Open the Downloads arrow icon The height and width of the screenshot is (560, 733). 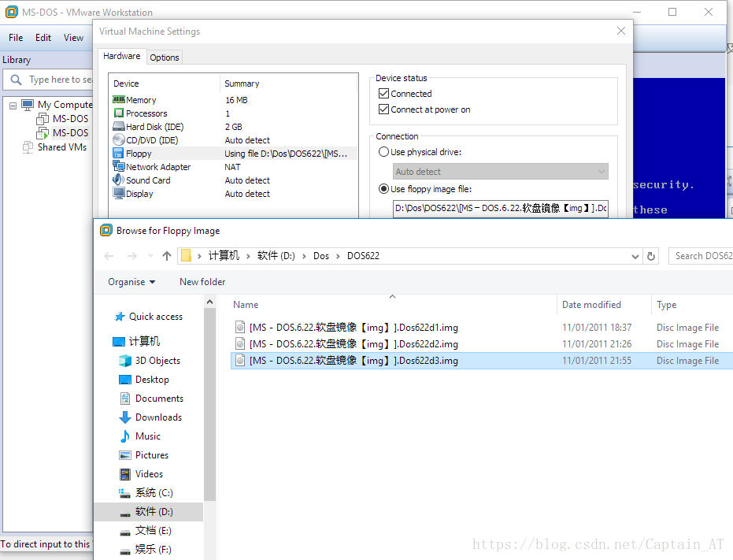[125, 417]
